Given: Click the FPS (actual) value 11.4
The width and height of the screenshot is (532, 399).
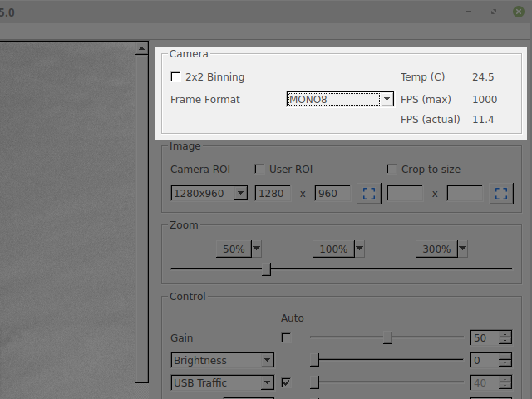Looking at the screenshot, I should coord(483,120).
